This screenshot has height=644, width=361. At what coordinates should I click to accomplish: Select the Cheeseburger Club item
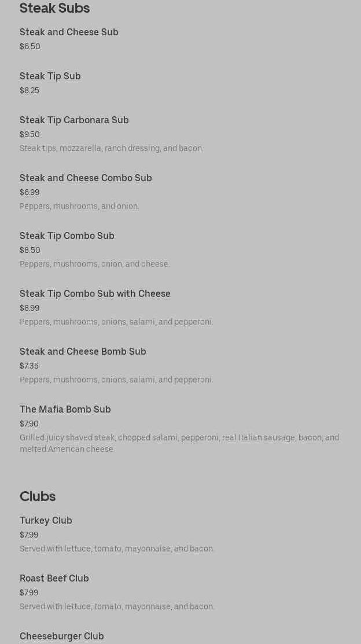tap(62, 636)
